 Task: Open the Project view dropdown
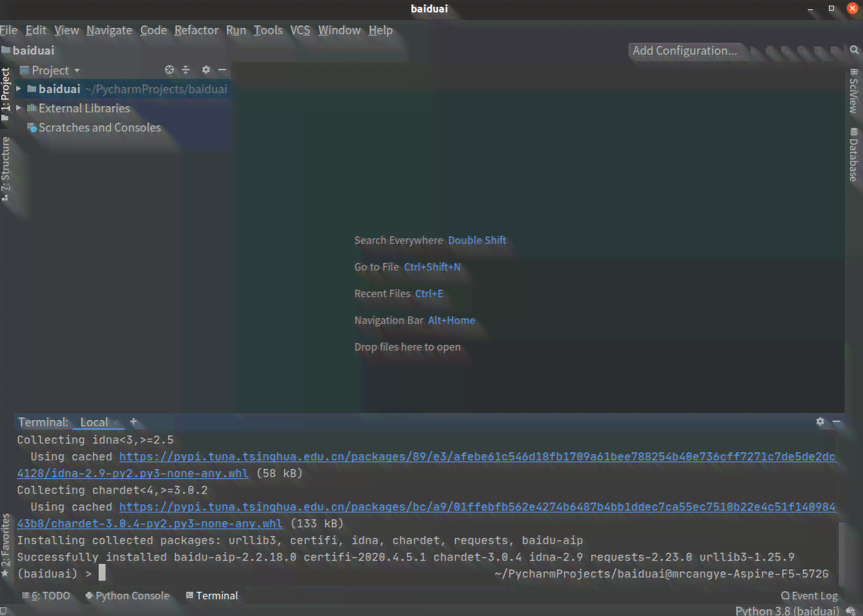coord(50,70)
